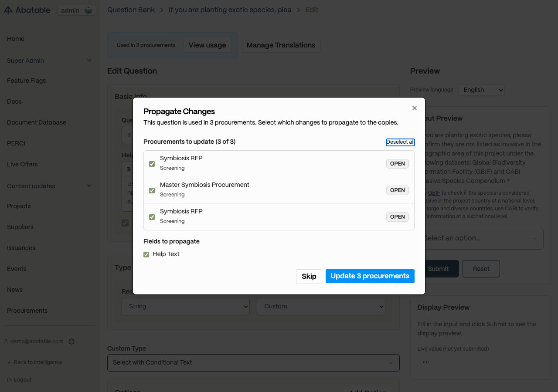The image size is (558, 392).
Task: Click the Back to Intelligence arrow icon
Action: point(10,362)
